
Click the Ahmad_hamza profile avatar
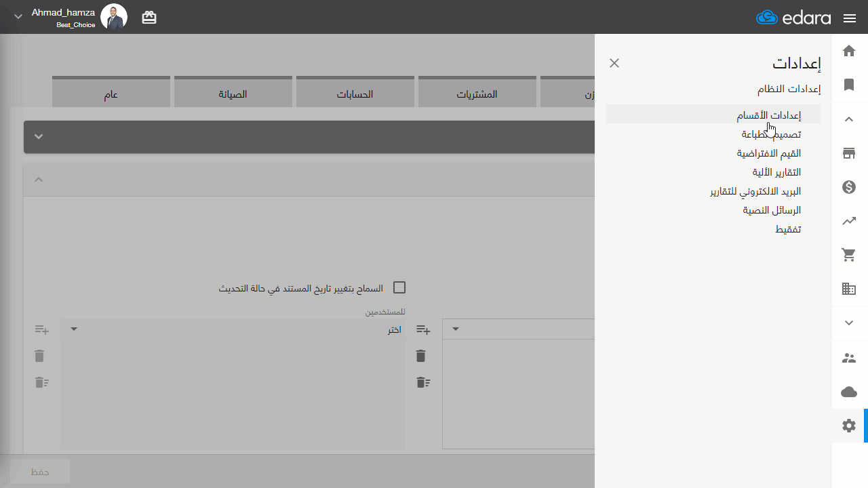click(x=114, y=17)
